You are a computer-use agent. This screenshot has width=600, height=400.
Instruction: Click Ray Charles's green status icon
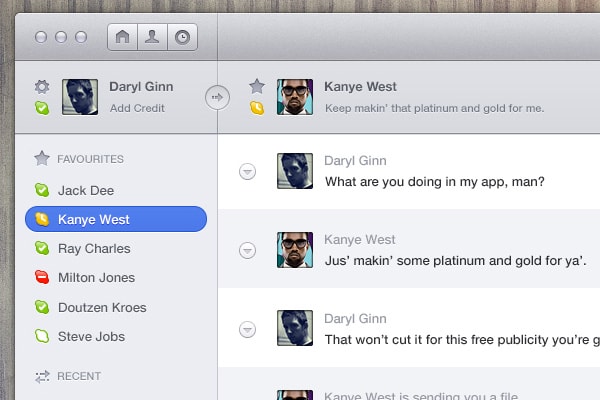pos(42,248)
